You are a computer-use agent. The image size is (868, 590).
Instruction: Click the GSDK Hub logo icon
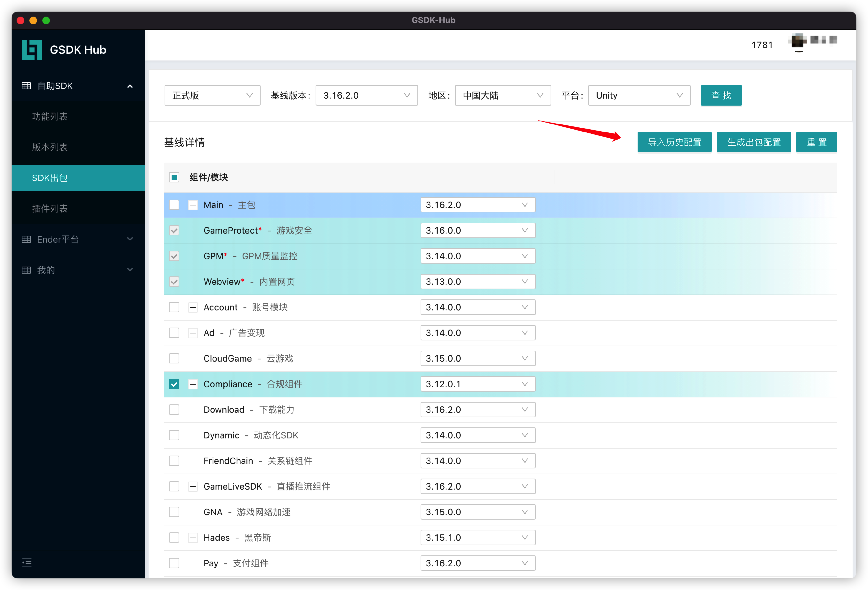[x=32, y=50]
